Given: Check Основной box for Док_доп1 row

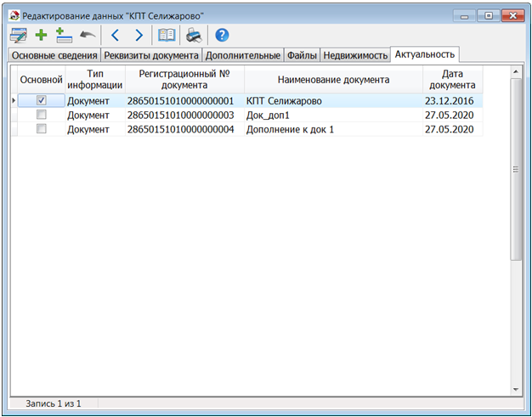Looking at the screenshot, I should click(x=41, y=115).
